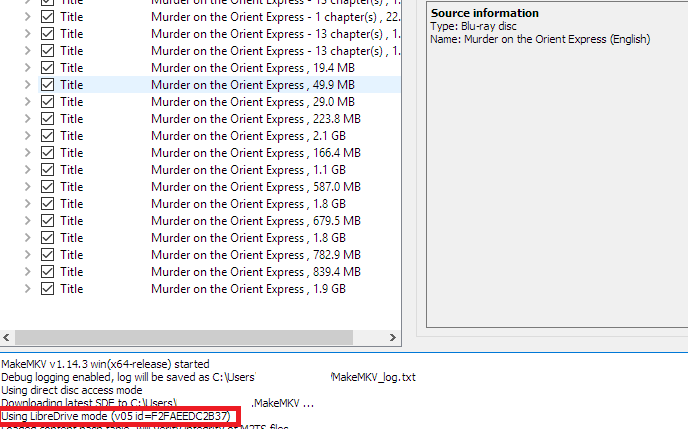Click the 'Downloading latest SDF' log line
This screenshot has height=429, width=688.
coord(158,403)
